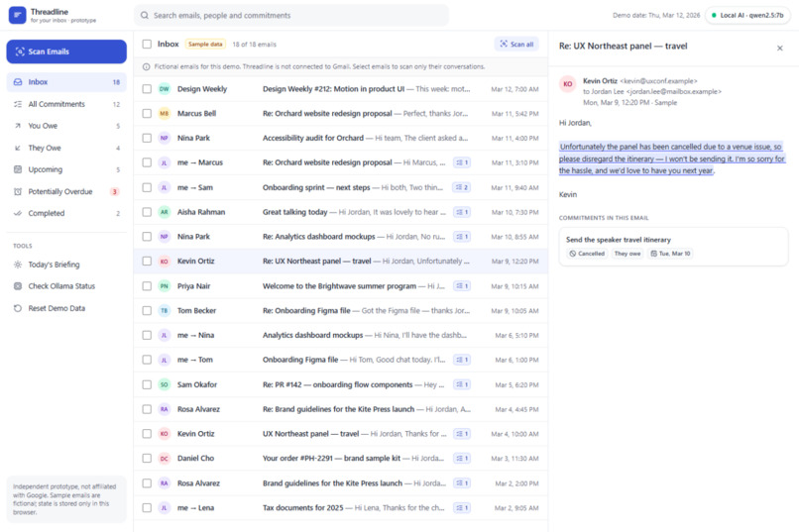Click commitment badge on me → Lena row

[462, 507]
